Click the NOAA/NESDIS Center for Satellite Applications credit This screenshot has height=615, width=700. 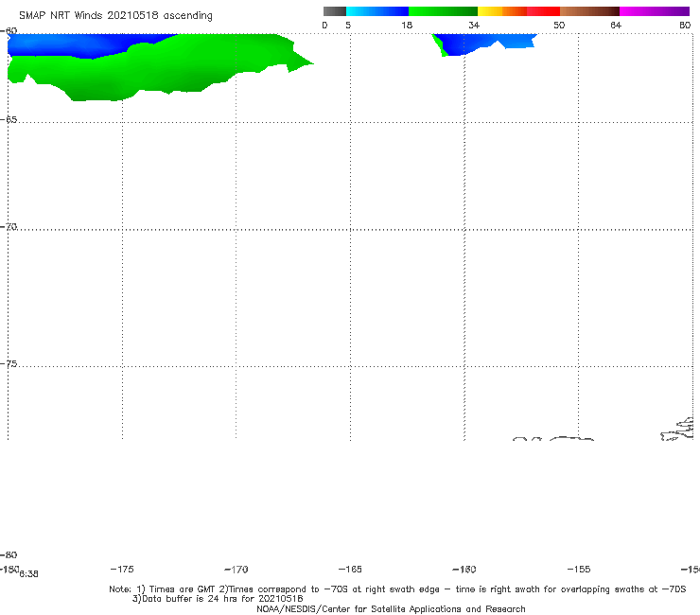click(x=391, y=608)
